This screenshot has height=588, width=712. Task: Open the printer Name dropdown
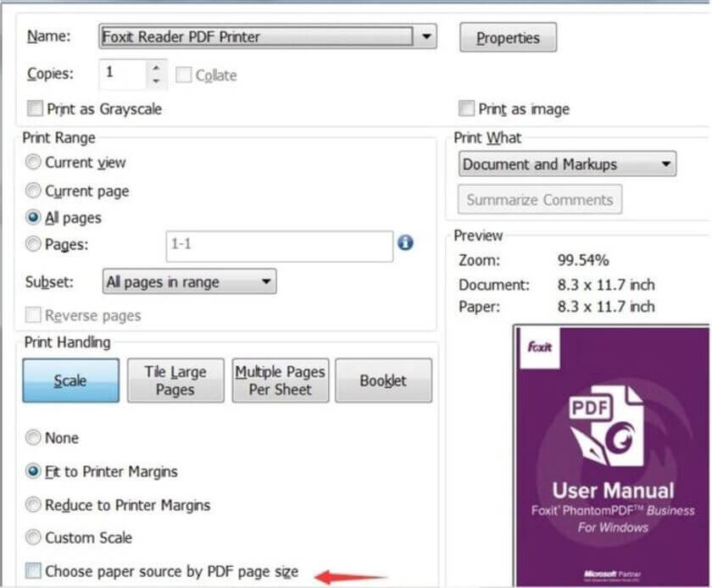(x=427, y=37)
